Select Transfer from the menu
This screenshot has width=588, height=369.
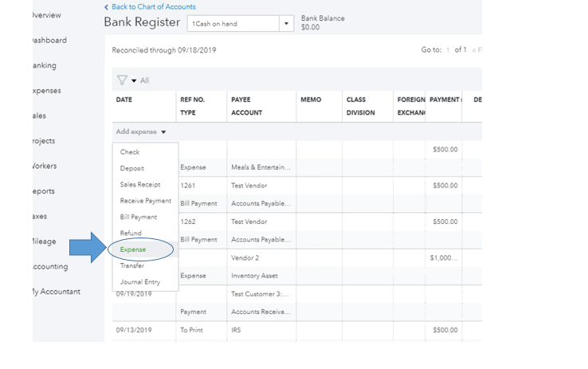(x=132, y=266)
